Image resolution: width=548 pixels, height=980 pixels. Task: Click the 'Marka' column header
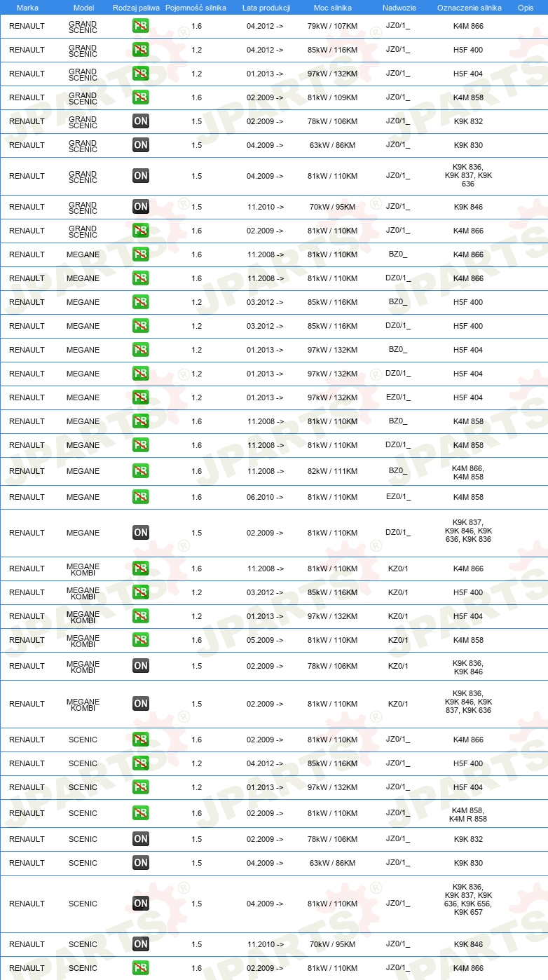[27, 7]
